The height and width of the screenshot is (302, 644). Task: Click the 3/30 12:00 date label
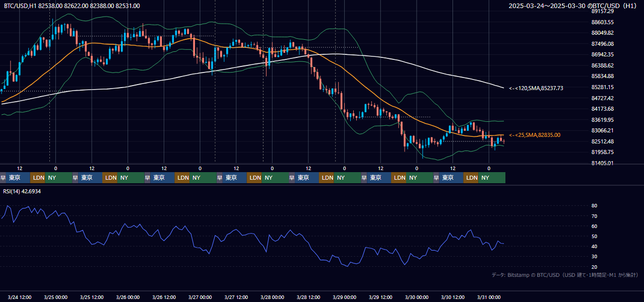click(x=453, y=297)
